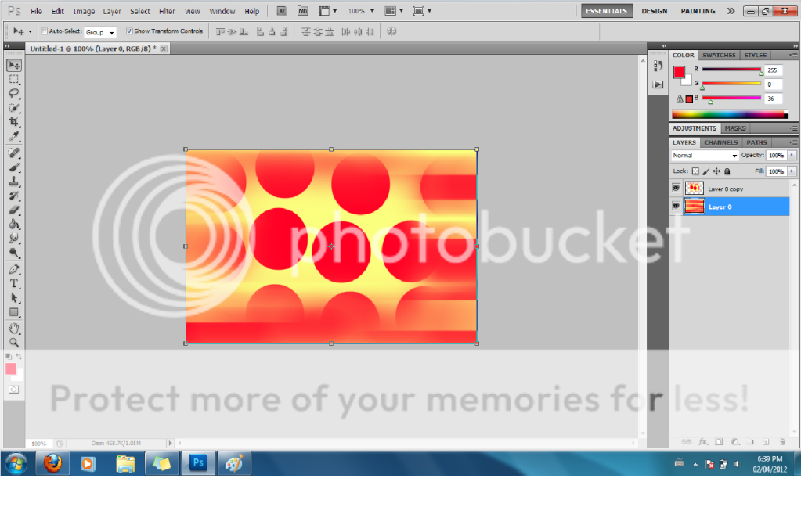Viewport: 801px width, 532px height.
Task: Switch to the Channels tab
Action: pos(720,142)
